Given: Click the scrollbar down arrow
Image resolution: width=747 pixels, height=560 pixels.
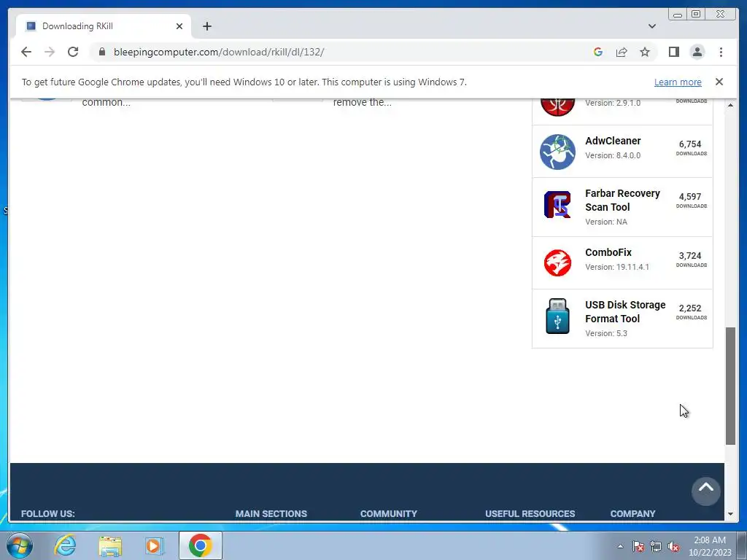Looking at the screenshot, I should (x=730, y=514).
